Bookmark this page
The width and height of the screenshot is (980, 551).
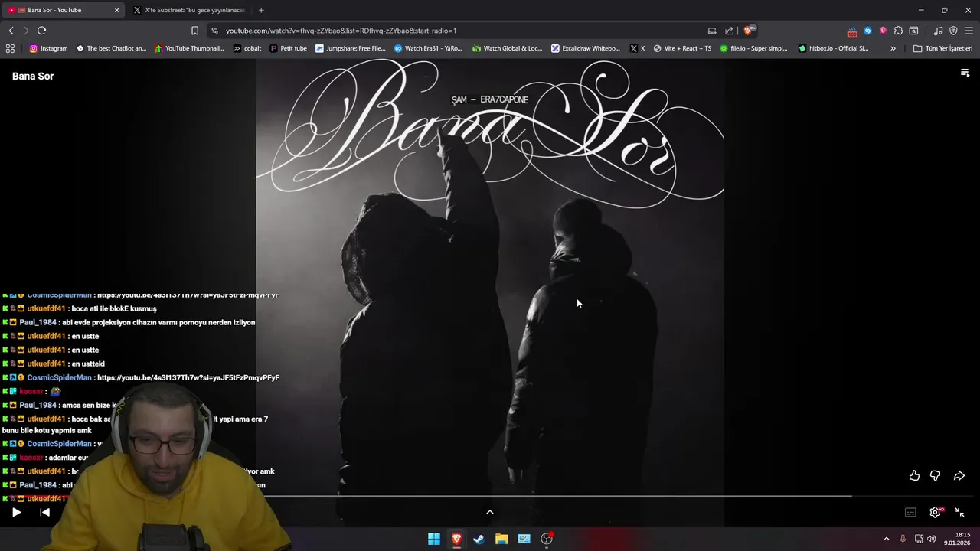[x=194, y=31]
